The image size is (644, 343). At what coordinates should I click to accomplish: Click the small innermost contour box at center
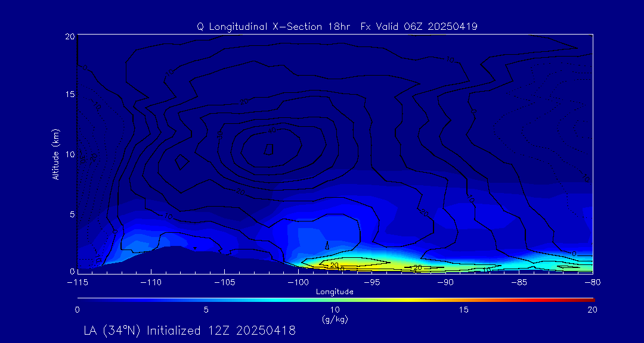click(269, 149)
